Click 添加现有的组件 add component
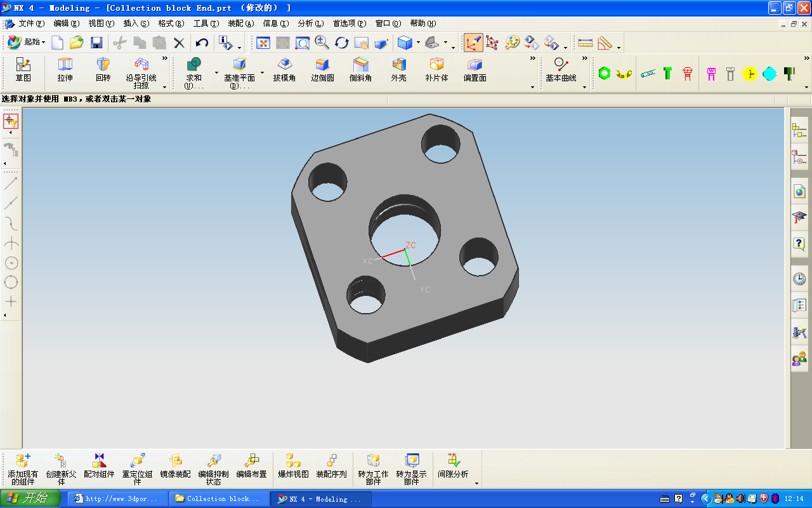Viewport: 812px width, 508px height. coord(23,469)
